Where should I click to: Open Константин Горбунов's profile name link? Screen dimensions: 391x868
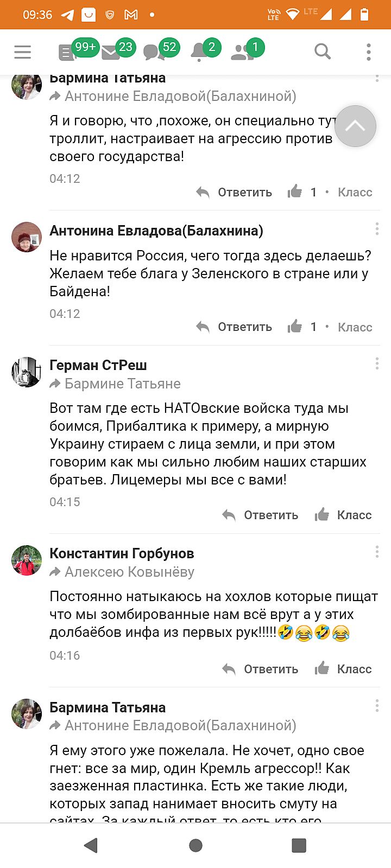pyautogui.click(x=122, y=553)
